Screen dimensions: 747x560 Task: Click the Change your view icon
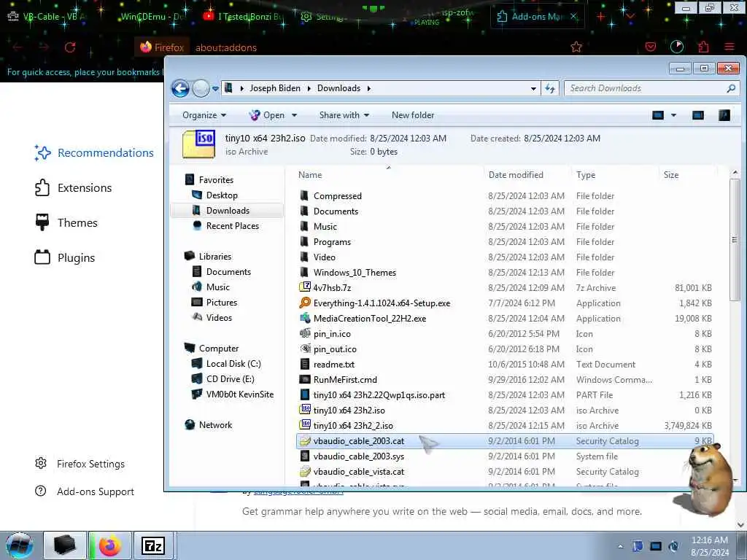click(658, 115)
